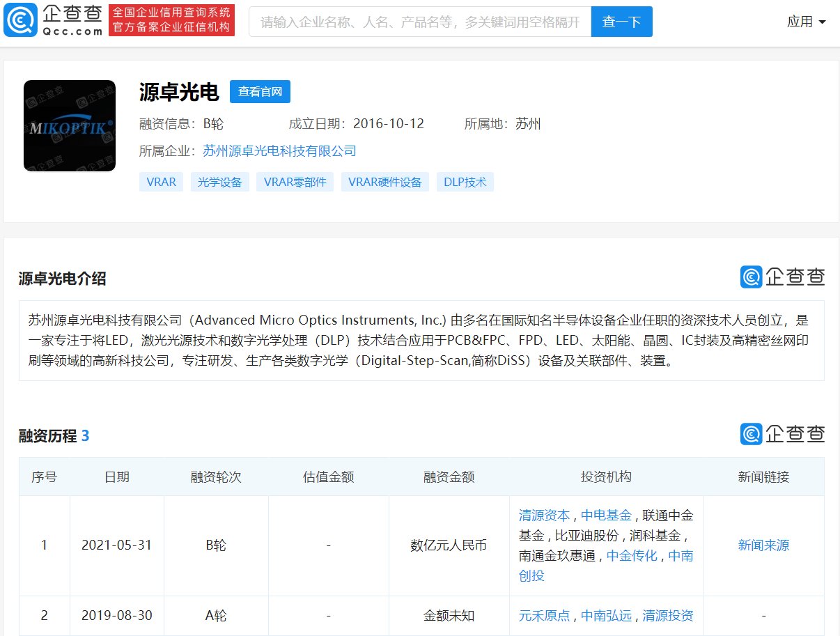Click the MIKOPTIK company logo thumbnail

point(70,126)
